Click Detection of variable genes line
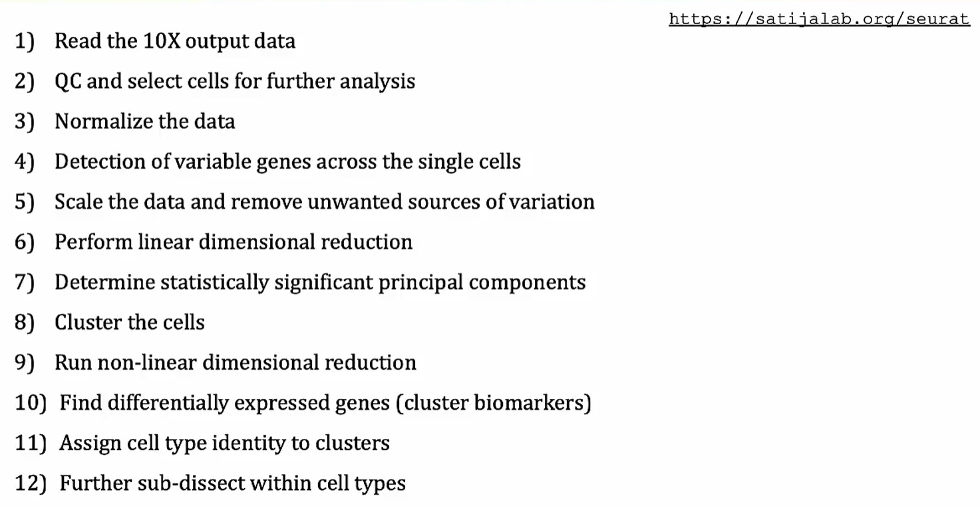Viewport: 980px width, 506px height. 287,162
